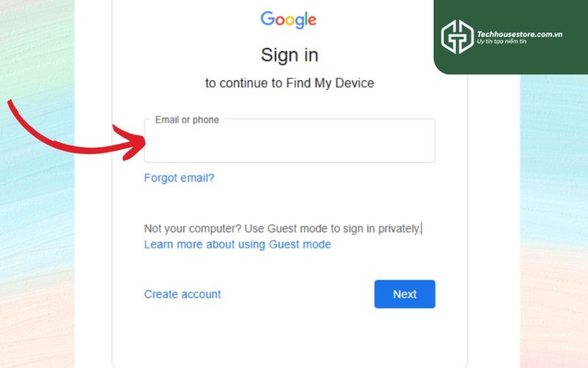Click the 'Not your computer?' guest mode text
Screen dimensions: 588x368
coord(282,228)
